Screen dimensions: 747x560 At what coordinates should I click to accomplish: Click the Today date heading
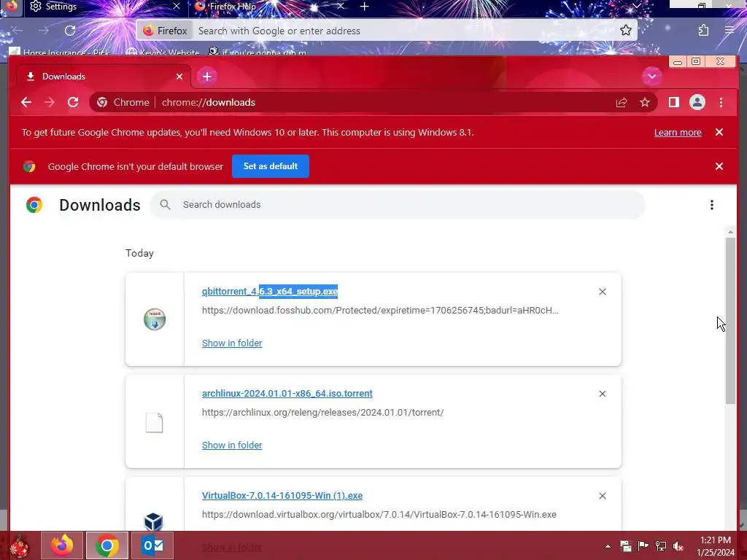point(139,253)
